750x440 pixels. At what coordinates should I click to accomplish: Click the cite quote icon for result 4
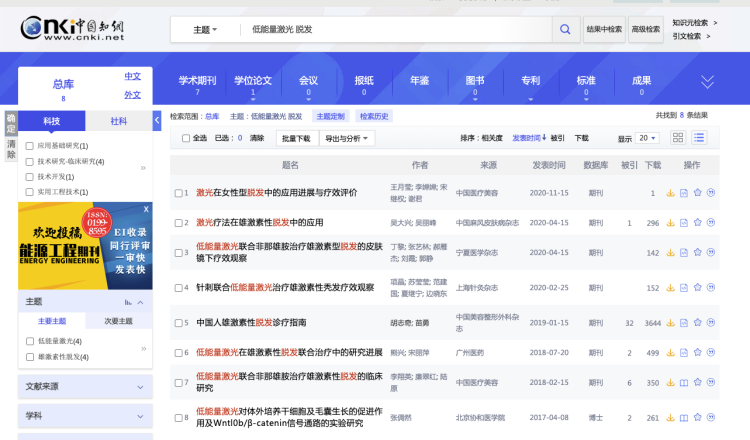[711, 287]
